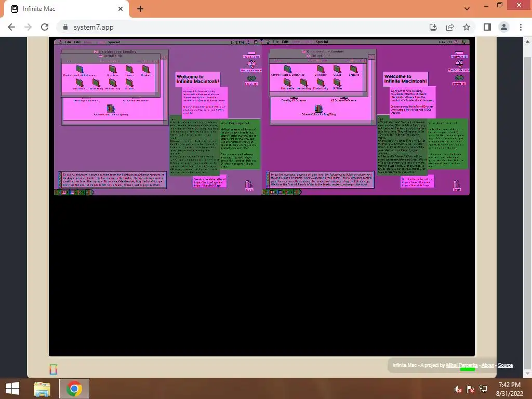Image resolution: width=532 pixels, height=399 pixels.
Task: Select the Infinite Mac tab
Action: 66,9
